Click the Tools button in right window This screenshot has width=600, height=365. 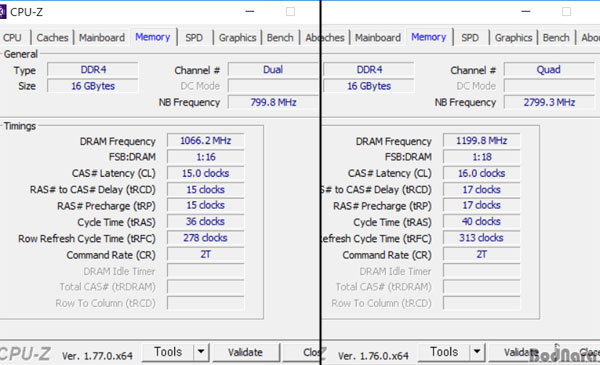[x=444, y=352]
